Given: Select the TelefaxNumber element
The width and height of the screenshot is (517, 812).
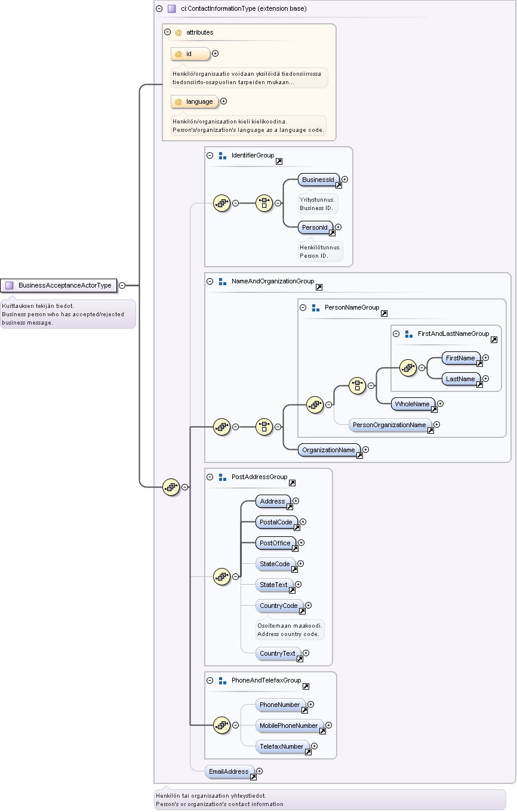Looking at the screenshot, I should (282, 746).
